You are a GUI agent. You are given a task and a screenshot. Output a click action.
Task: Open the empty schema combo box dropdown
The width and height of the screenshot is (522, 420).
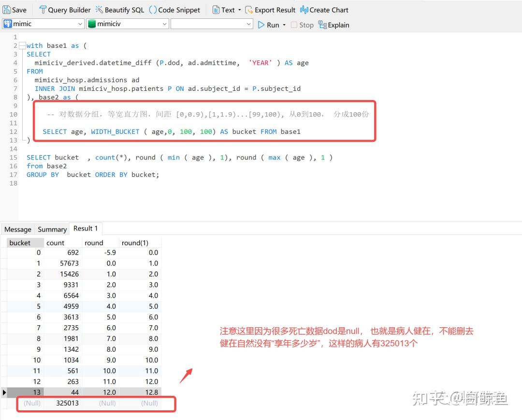pyautogui.click(x=248, y=23)
